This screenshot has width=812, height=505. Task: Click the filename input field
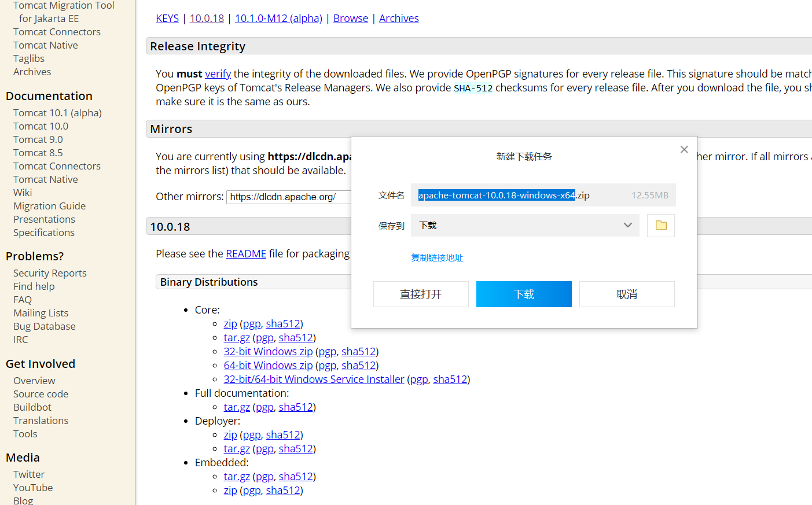pos(543,195)
